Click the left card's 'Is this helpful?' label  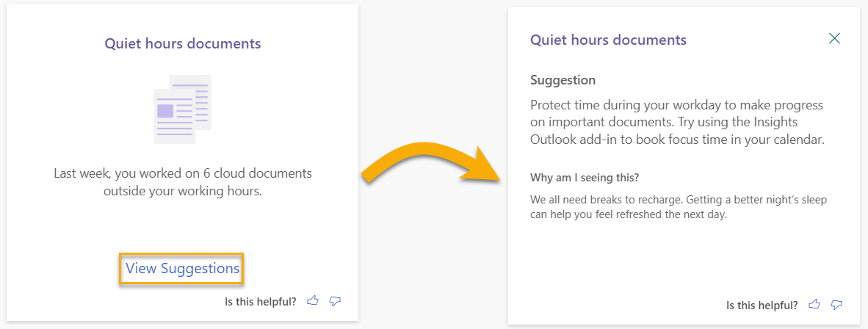point(261,302)
